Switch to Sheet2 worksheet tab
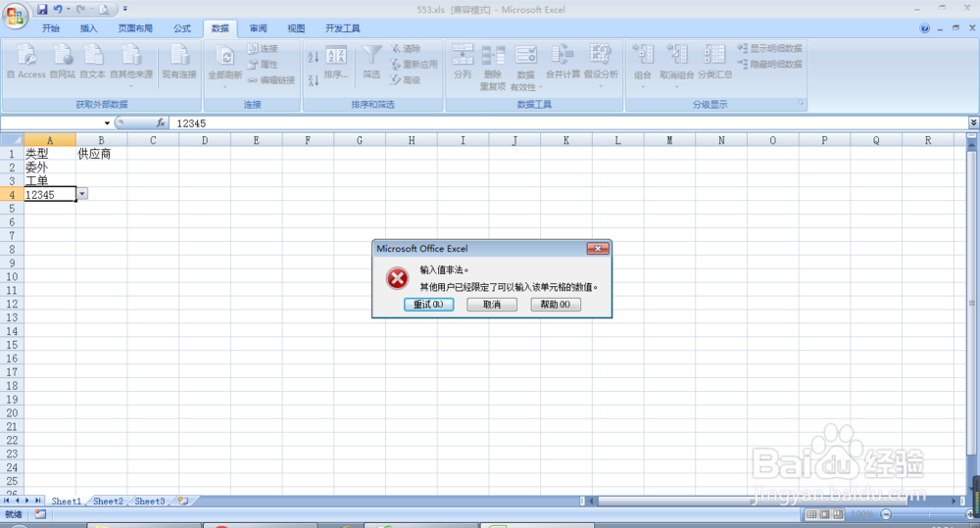Screen dimensions: 980x528 pyautogui.click(x=108, y=502)
